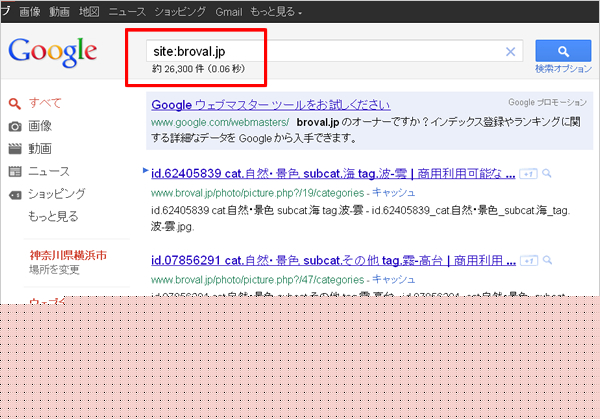Click the ショッピング sidebar filter label

coord(57,194)
